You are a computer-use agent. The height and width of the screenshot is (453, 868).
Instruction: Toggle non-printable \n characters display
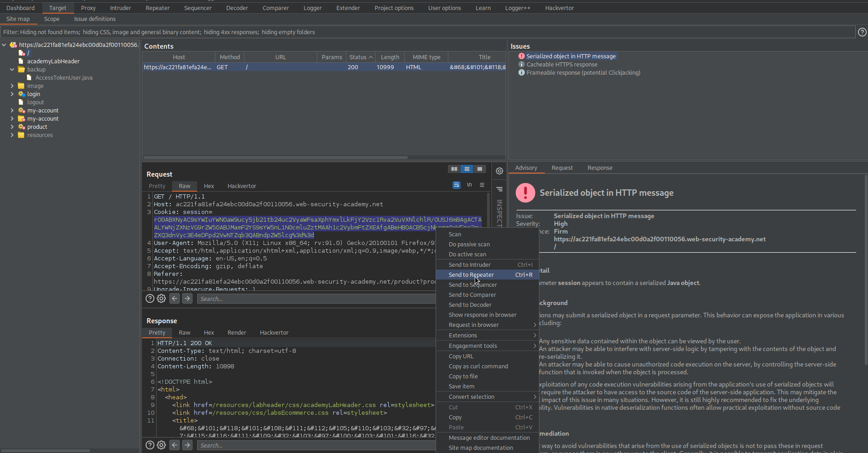[469, 185]
